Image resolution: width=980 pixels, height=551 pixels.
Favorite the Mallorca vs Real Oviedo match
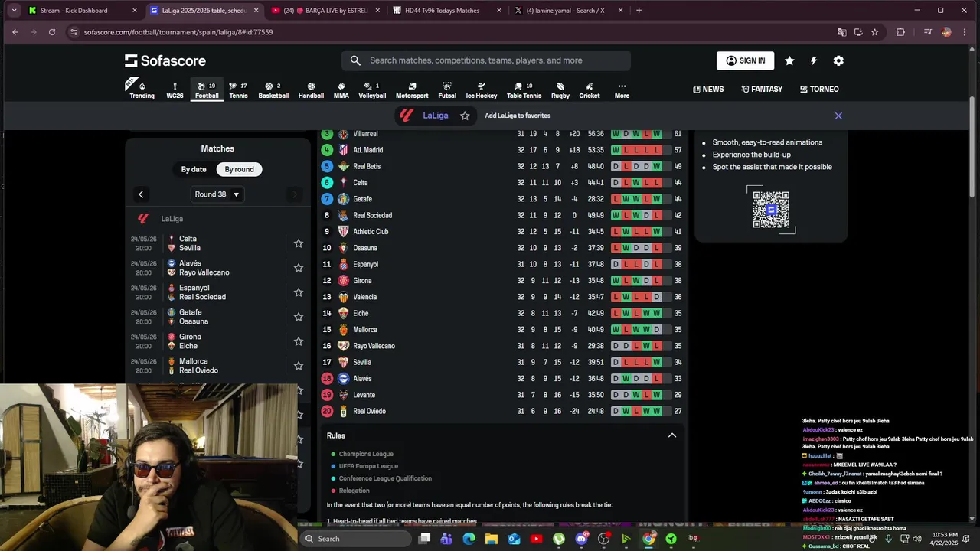click(x=299, y=366)
